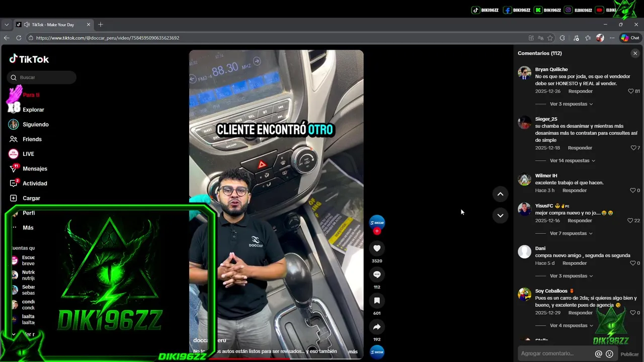Reply to YisusFC via Responder
The image size is (644, 362).
click(580, 221)
